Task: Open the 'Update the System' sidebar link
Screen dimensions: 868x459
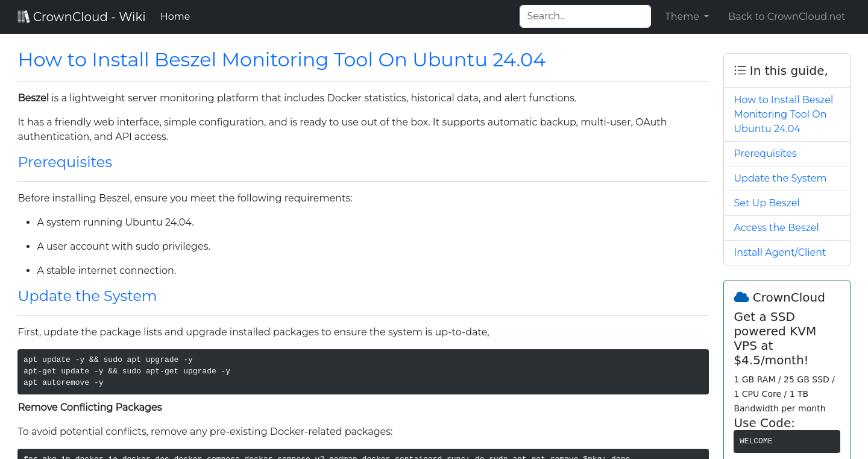Action: 780,178
